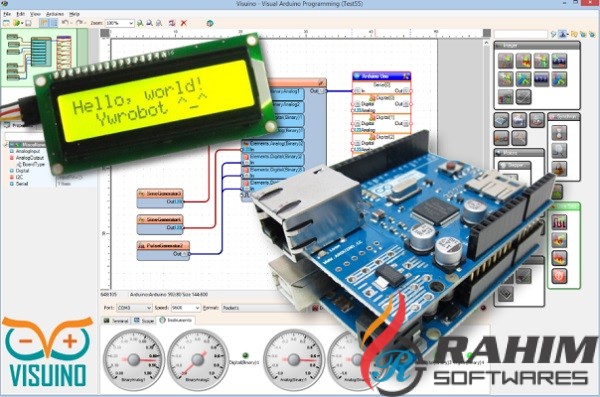Click the gray zoom magnifier icon

(159, 23)
